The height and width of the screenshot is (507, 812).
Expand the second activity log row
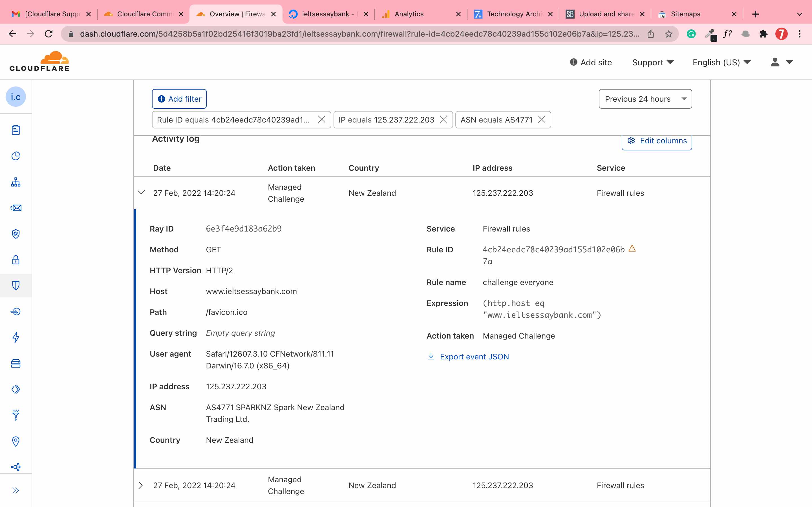141,485
